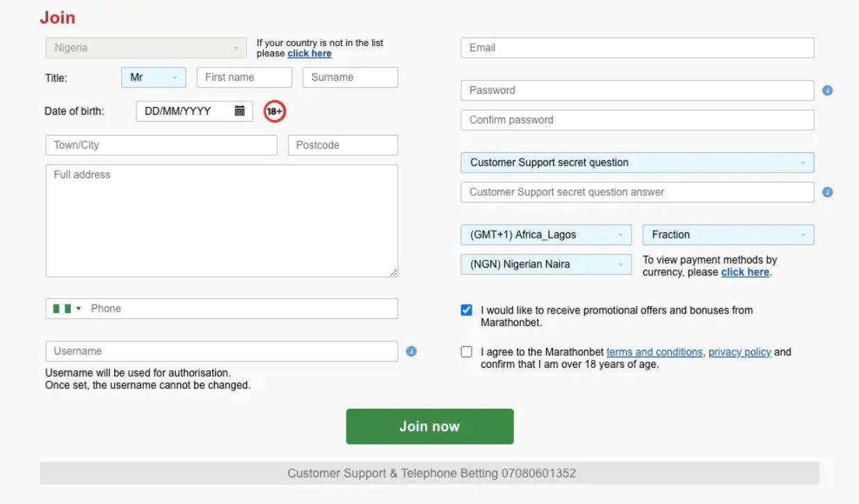Click the info icon beside Password field
Viewport: 859px width, 504px height.
point(828,90)
